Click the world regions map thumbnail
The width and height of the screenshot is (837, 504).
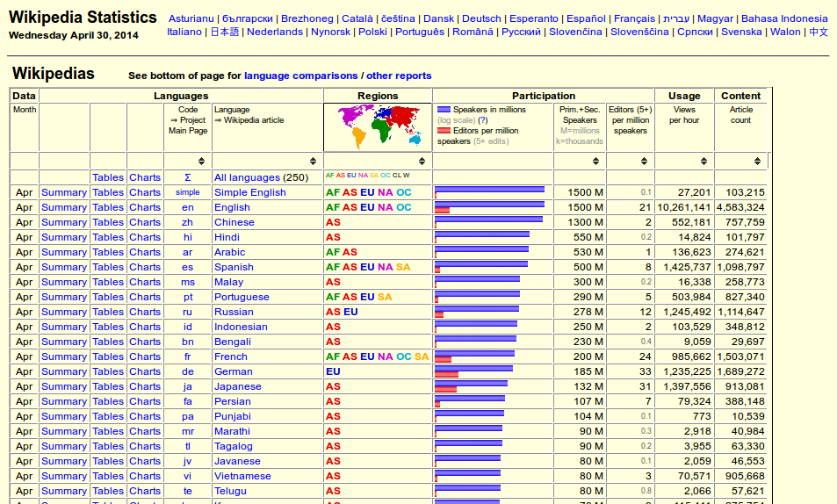pyautogui.click(x=378, y=127)
